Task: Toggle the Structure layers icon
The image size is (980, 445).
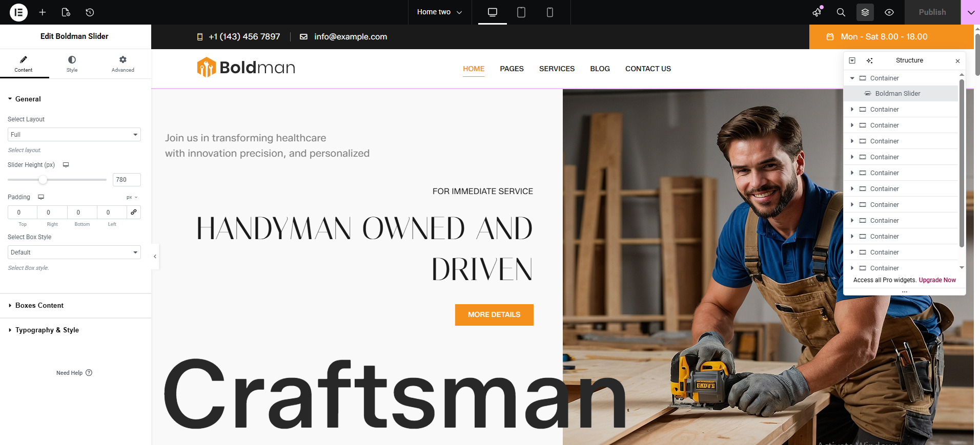Action: tap(865, 12)
